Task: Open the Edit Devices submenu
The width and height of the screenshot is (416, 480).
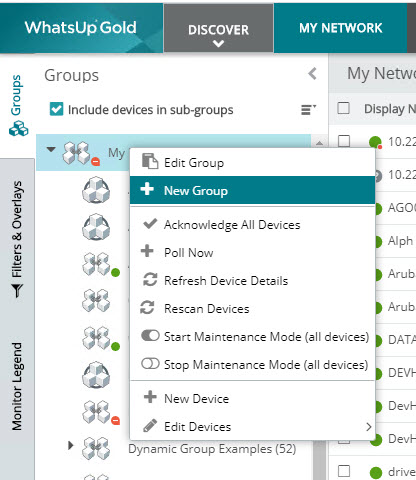Action: [252, 427]
